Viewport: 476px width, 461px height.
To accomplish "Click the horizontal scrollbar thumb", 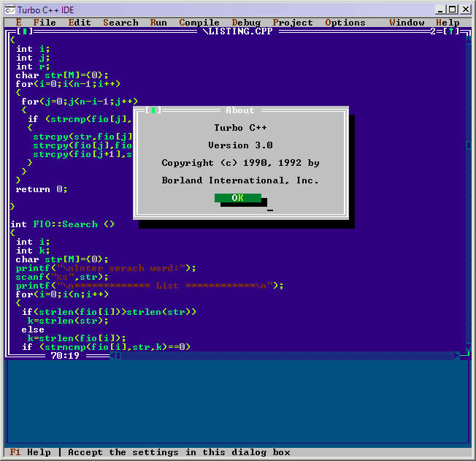I will [118, 356].
